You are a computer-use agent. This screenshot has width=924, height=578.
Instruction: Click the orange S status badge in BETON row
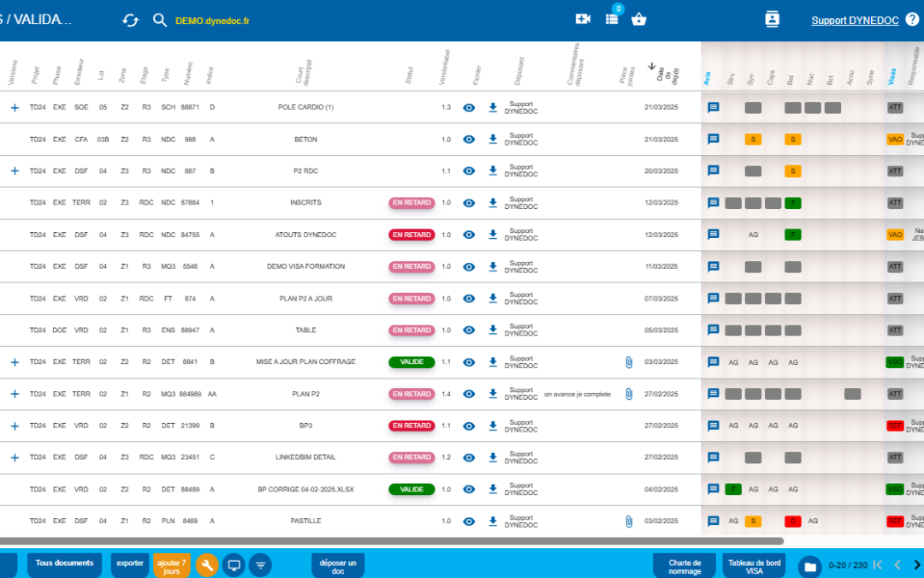[753, 139]
